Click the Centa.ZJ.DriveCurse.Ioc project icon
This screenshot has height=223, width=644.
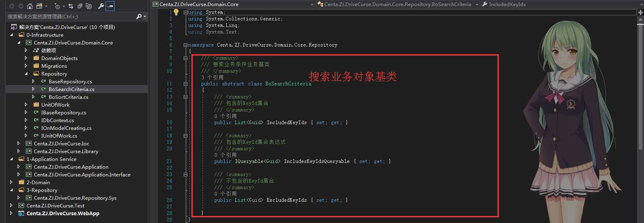pyautogui.click(x=29, y=143)
